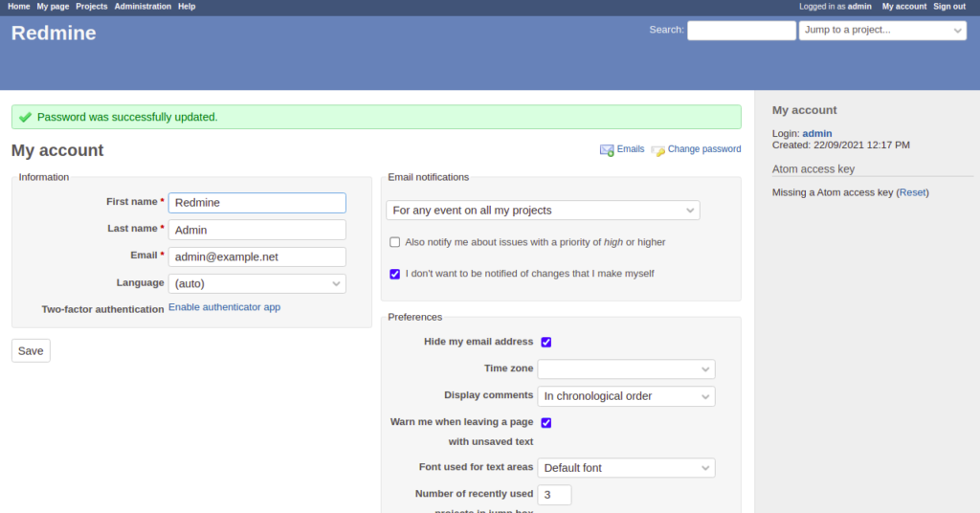Click the 'Atom access key' heading

[813, 168]
